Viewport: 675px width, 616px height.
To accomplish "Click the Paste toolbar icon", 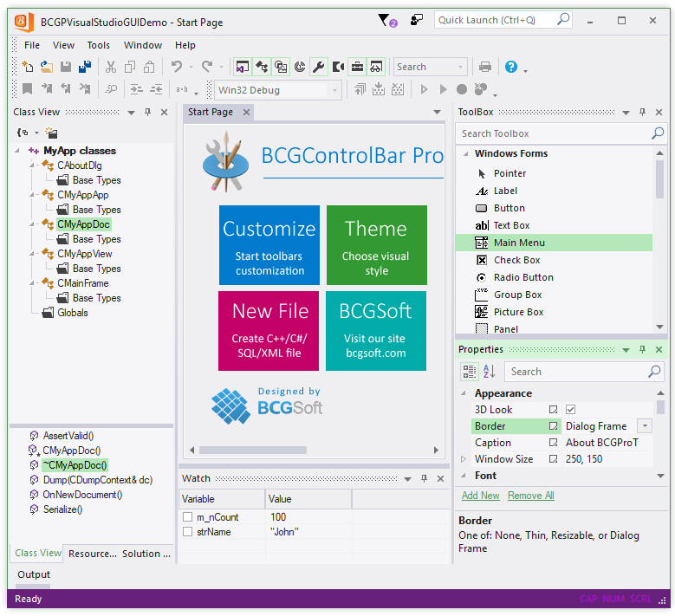I will tap(149, 67).
